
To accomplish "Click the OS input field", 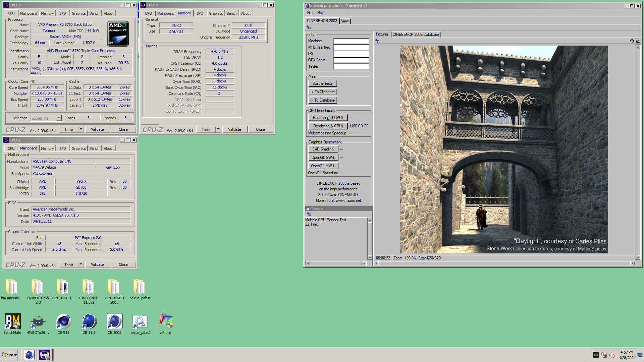I will (351, 54).
